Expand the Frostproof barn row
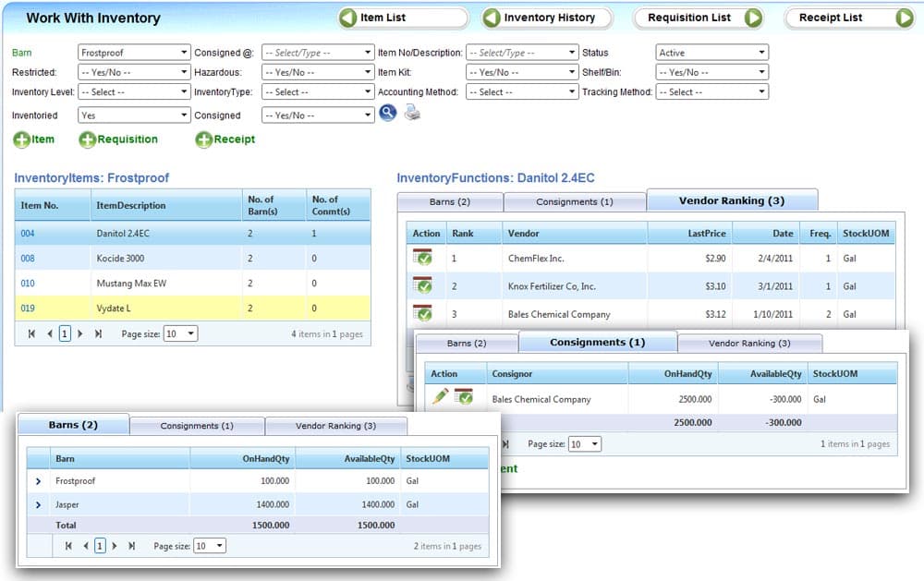 pyautogui.click(x=38, y=481)
